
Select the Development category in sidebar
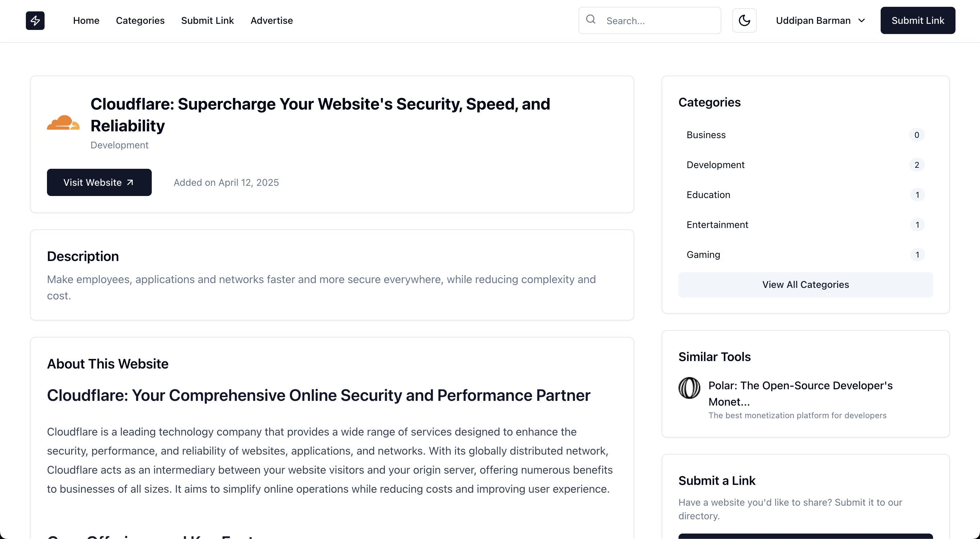point(715,165)
